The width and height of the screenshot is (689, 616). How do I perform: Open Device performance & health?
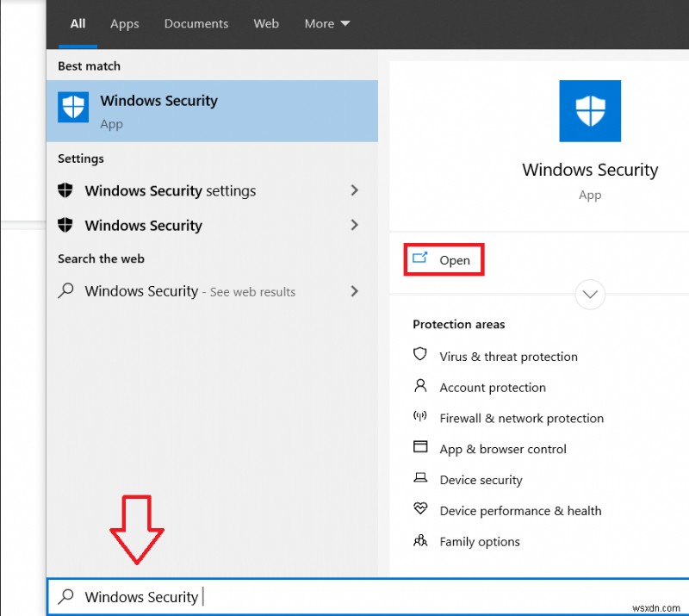point(419,510)
